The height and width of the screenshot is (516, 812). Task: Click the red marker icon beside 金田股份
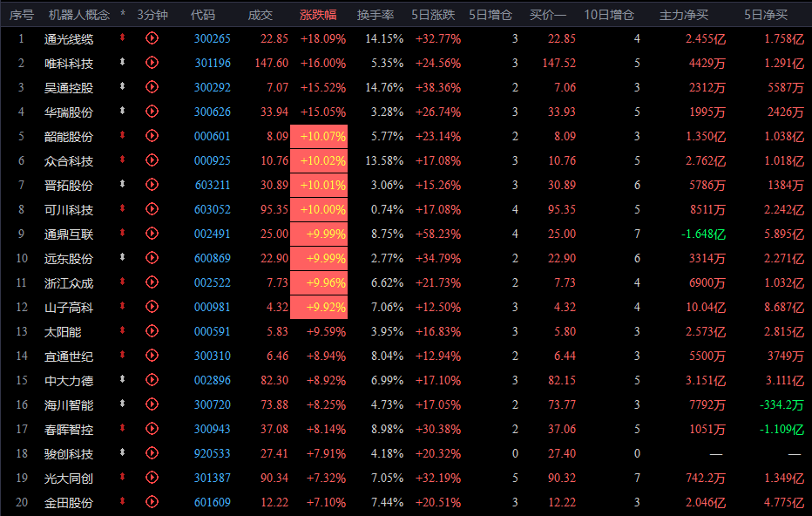122,500
